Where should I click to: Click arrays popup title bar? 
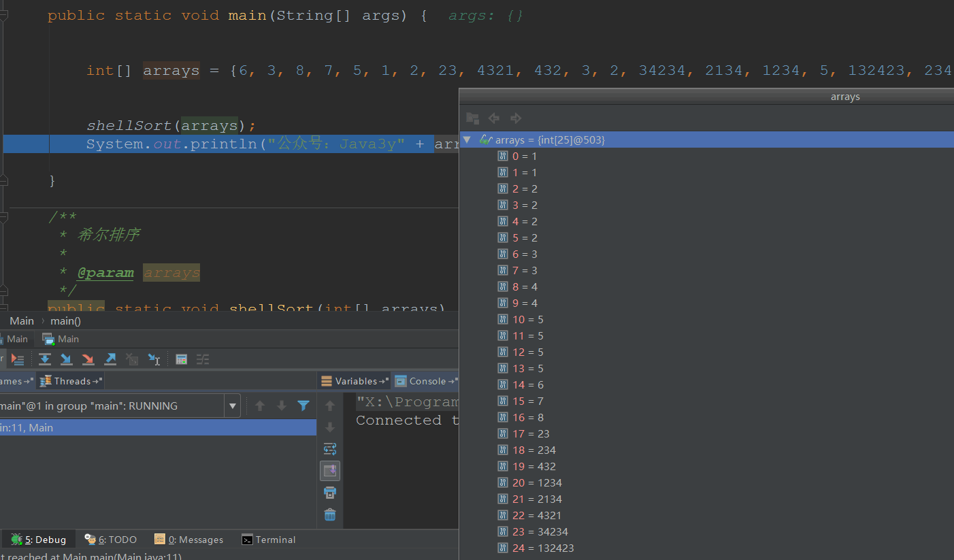(707, 97)
